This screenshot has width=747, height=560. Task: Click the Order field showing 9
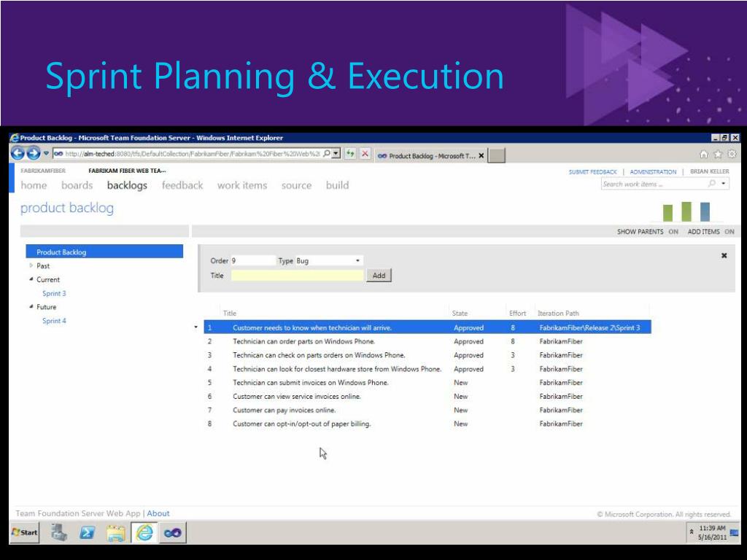pyautogui.click(x=253, y=260)
